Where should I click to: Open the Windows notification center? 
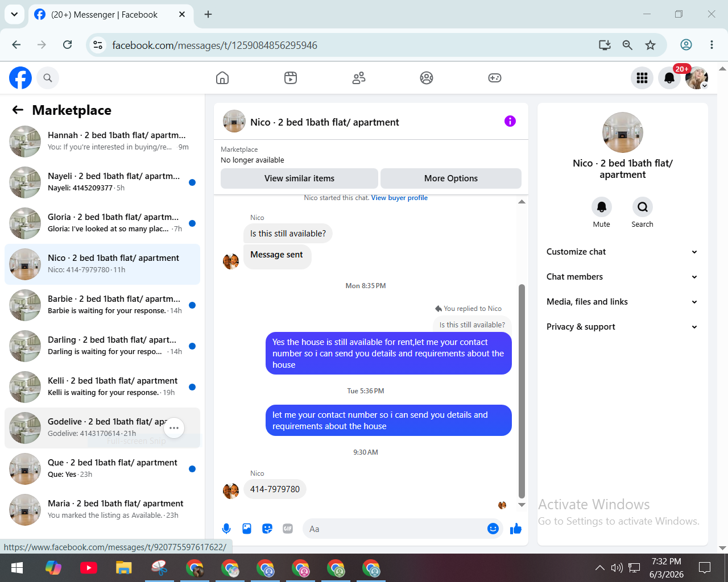705,568
